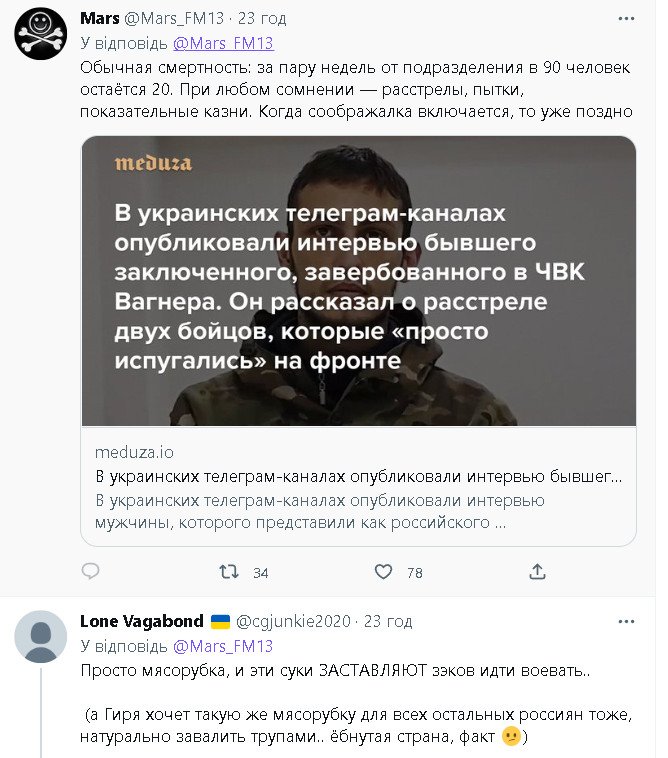
Task: Open the Mars display name link
Action: 99,19
